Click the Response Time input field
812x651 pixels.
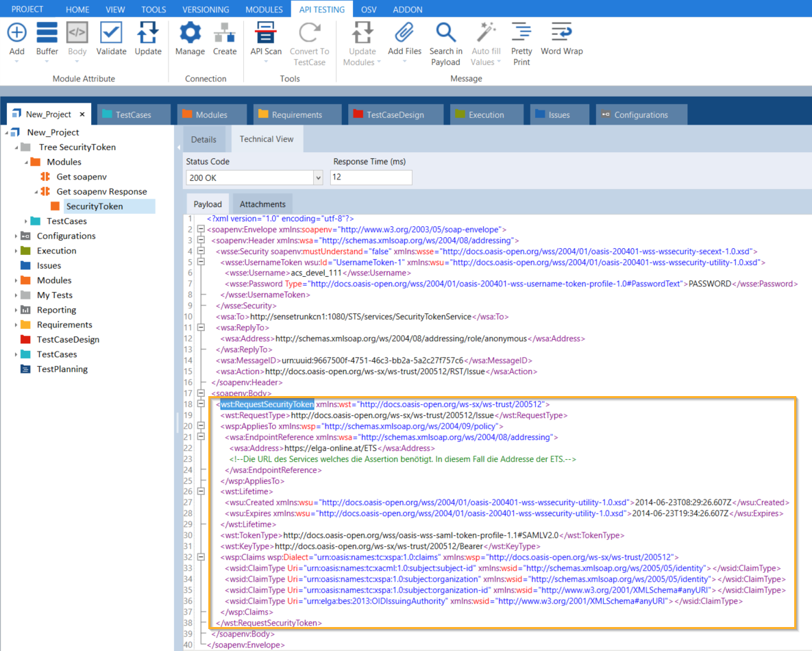371,177
